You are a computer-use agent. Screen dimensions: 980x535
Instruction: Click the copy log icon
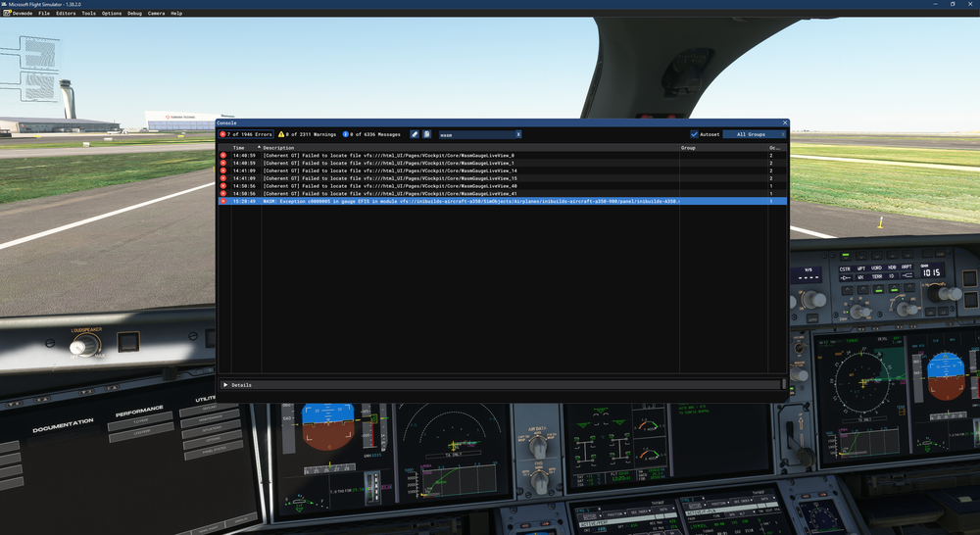427,134
